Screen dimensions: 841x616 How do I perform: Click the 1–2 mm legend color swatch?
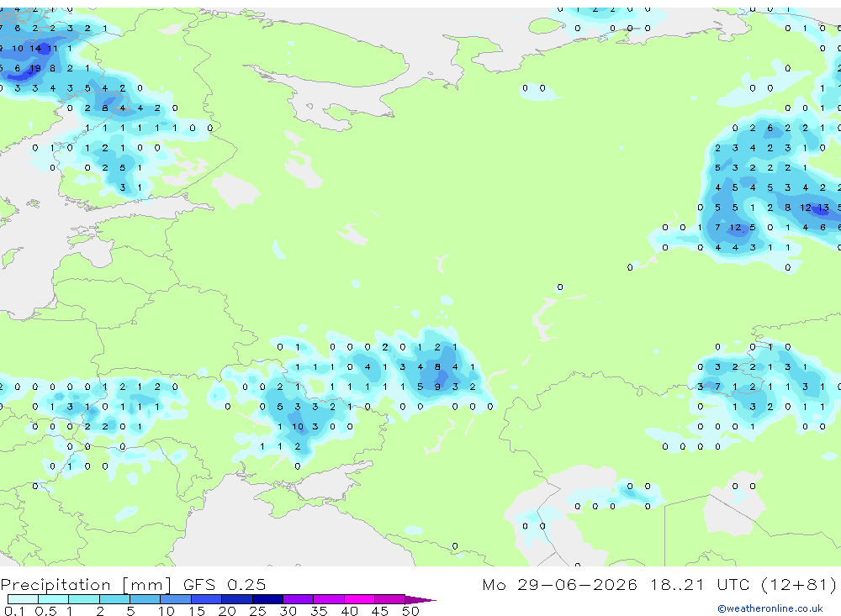[83, 599]
